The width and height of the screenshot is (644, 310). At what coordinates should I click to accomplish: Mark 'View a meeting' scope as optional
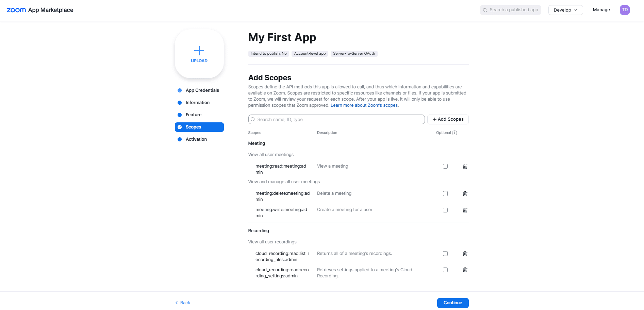click(x=445, y=166)
